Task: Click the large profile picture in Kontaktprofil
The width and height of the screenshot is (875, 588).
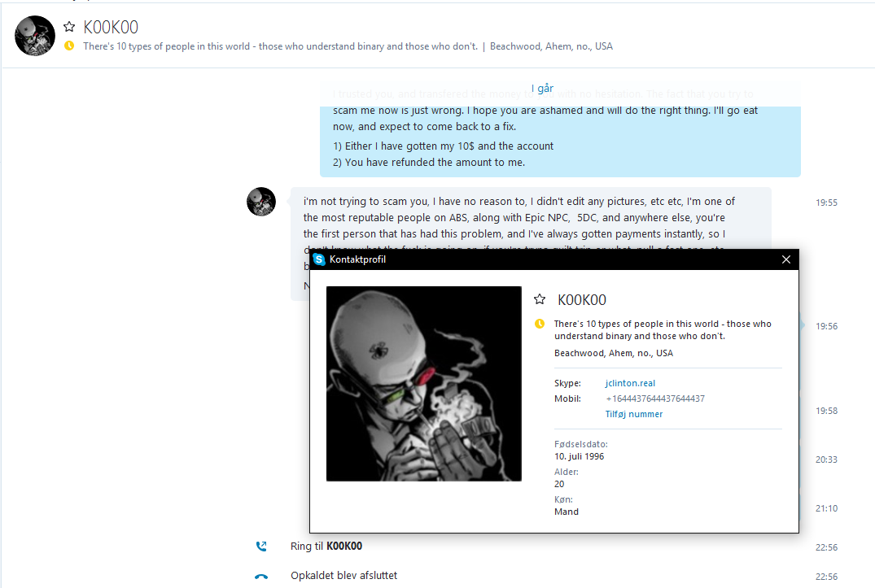Action: 424,383
